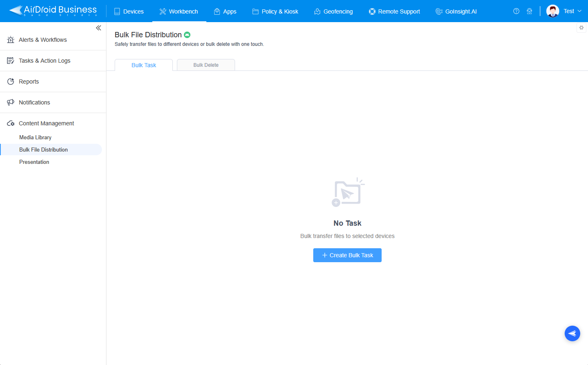Click the help question mark icon
This screenshot has width=588, height=365.
(516, 11)
